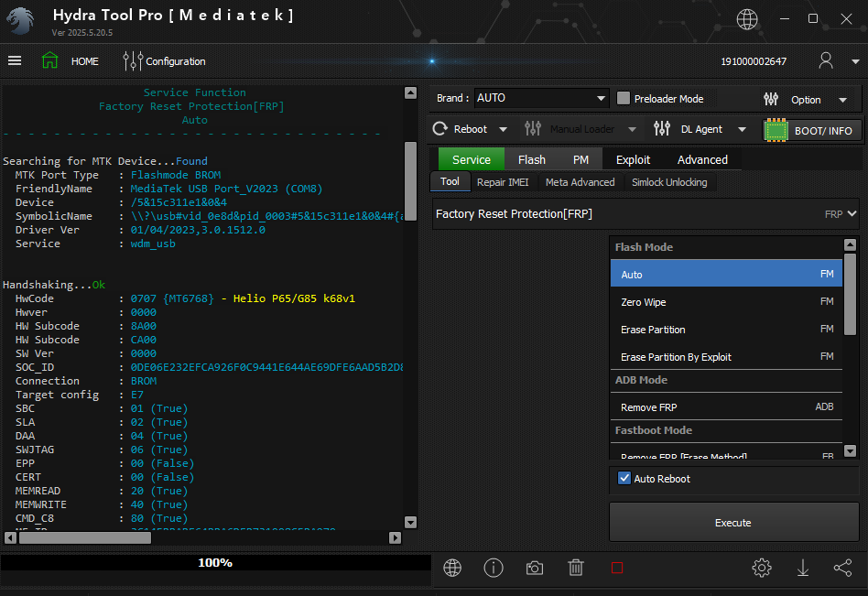
Task: Click the BOOT/ INFO button
Action: coord(812,130)
